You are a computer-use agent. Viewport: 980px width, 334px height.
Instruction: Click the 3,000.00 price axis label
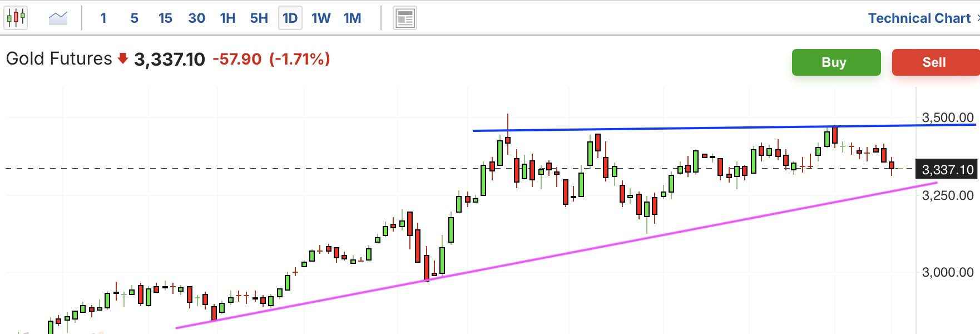(948, 272)
